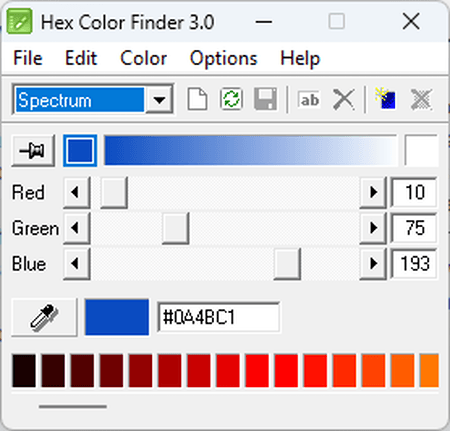Click the floppy disk save icon

point(265,99)
